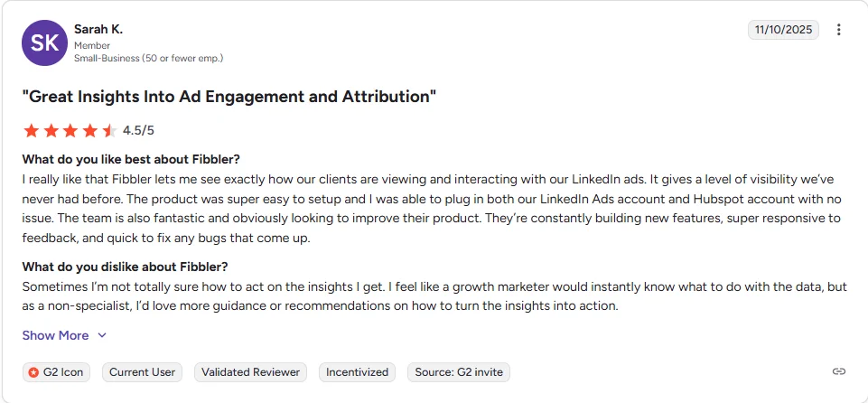Screen dimensions: 868x403
Task: Click the 4.5/5 rating score
Action: (138, 130)
